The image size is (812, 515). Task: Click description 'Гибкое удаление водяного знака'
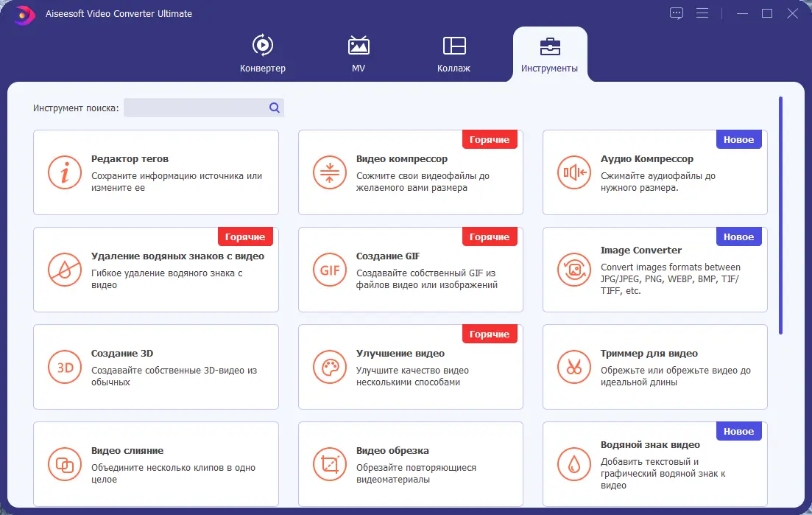(167, 278)
